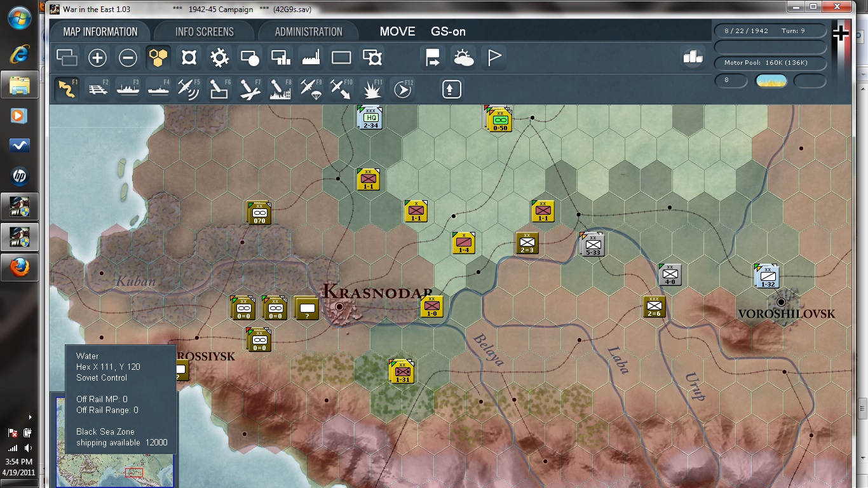The image size is (868, 488).
Task: Click the German cross side flag emblem
Action: pos(841,33)
